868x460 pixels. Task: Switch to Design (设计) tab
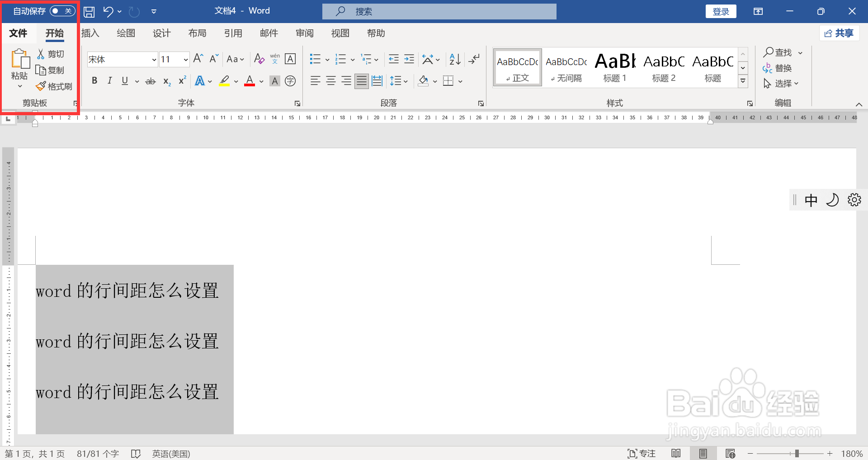coord(161,33)
